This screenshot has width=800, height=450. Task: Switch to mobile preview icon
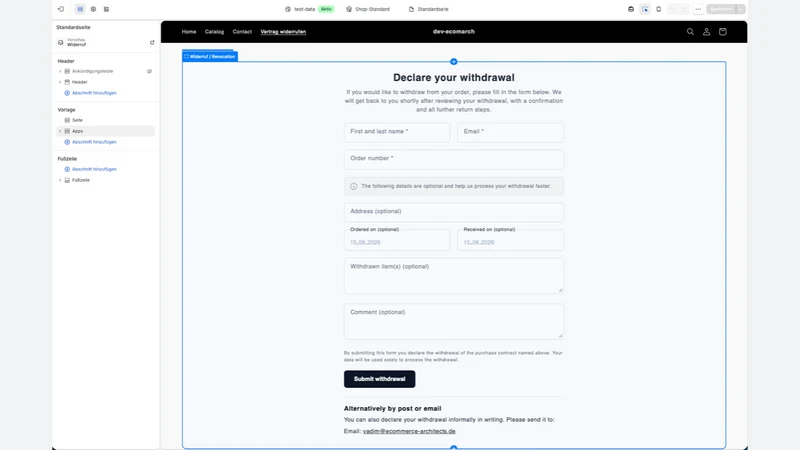659,9
